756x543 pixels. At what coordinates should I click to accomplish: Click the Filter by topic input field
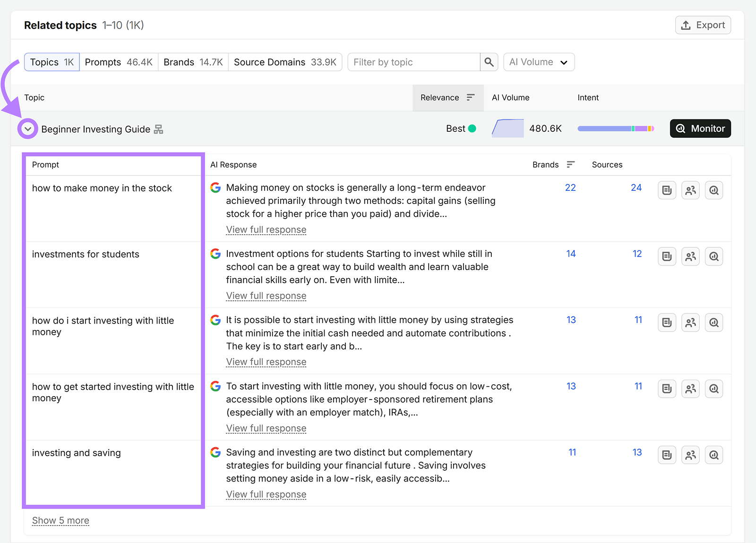[x=414, y=62]
